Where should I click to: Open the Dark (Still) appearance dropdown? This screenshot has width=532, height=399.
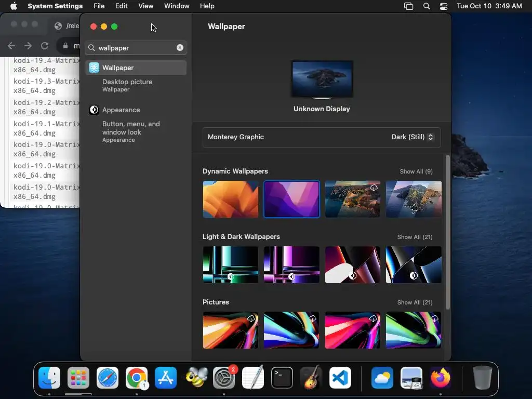click(x=412, y=137)
